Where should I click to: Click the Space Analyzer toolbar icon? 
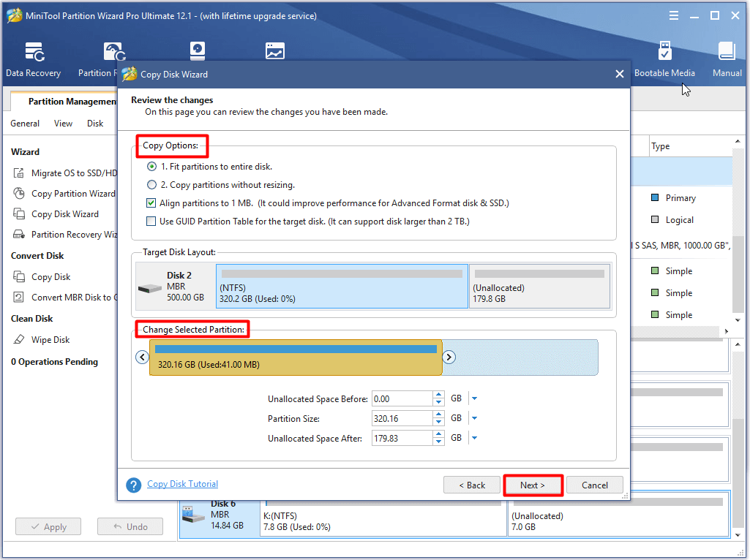click(x=275, y=50)
